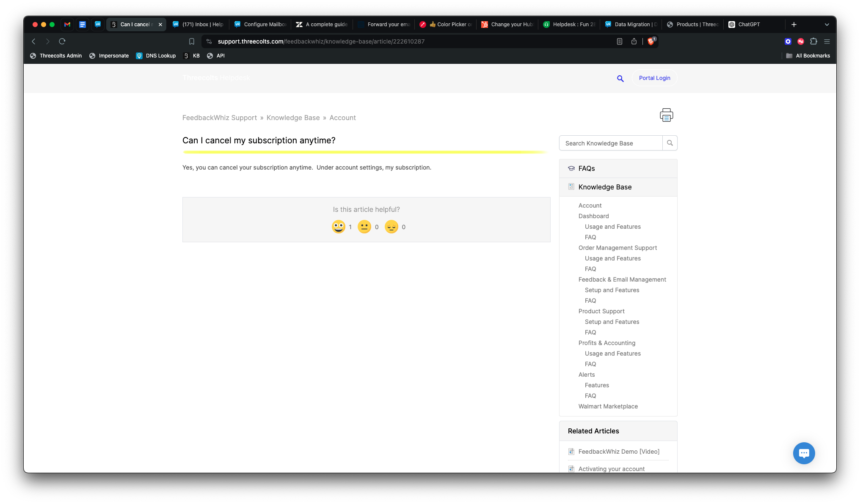Image resolution: width=860 pixels, height=504 pixels.
Task: Open the Dashboard category in sidebar
Action: click(x=594, y=216)
